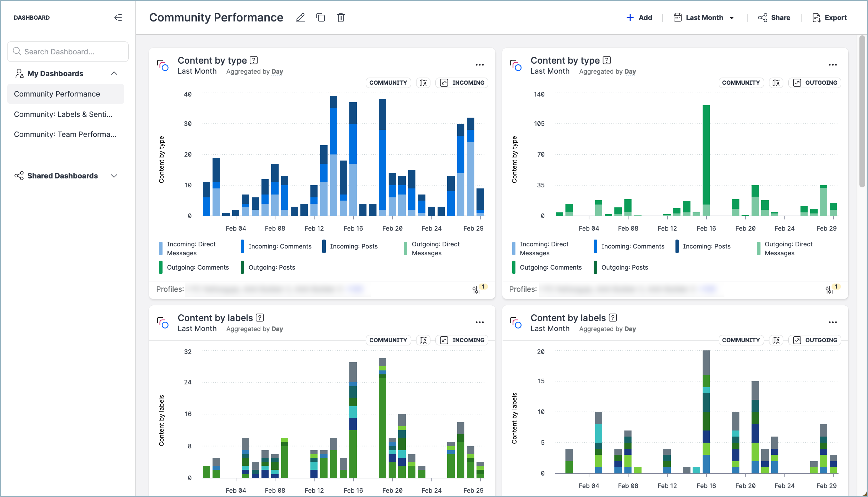Viewport: 868px width, 497px height.
Task: Toggle the COMMUNITY tag on Content by labels widget
Action: pyautogui.click(x=388, y=340)
